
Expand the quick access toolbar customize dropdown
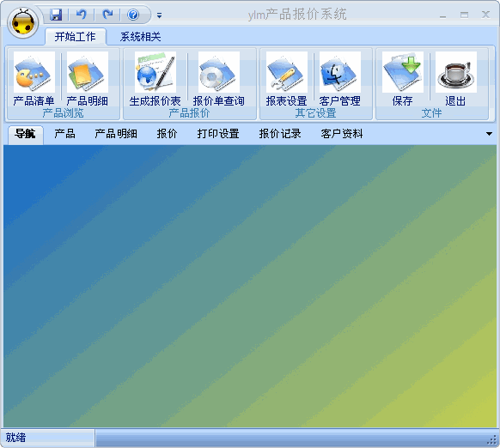(159, 15)
